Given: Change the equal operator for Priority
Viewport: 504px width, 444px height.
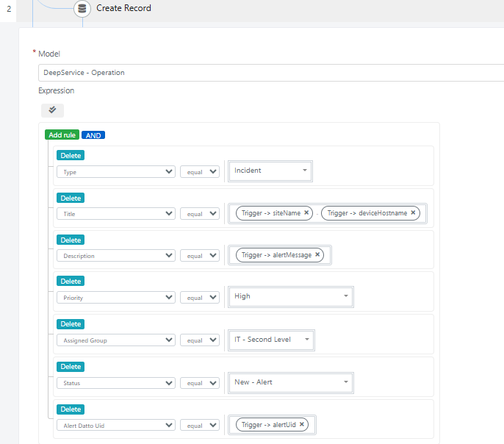Looking at the screenshot, I should (x=200, y=298).
